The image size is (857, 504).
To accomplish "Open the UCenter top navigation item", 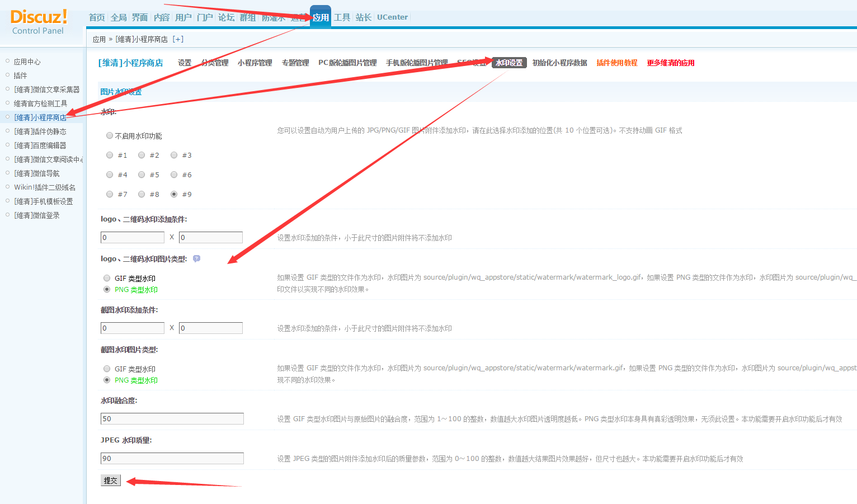I will pos(392,17).
